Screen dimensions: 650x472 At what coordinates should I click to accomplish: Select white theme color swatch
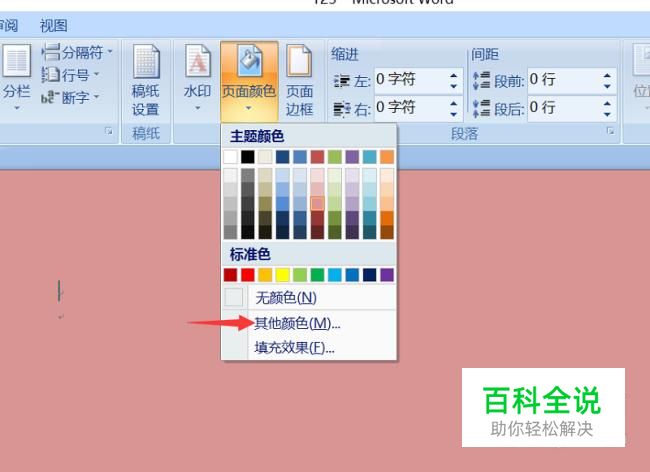pos(230,157)
